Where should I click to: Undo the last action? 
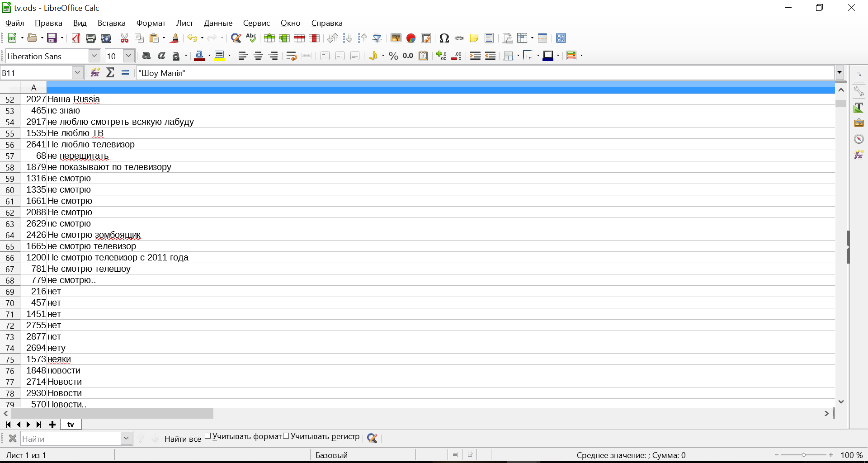pyautogui.click(x=192, y=38)
